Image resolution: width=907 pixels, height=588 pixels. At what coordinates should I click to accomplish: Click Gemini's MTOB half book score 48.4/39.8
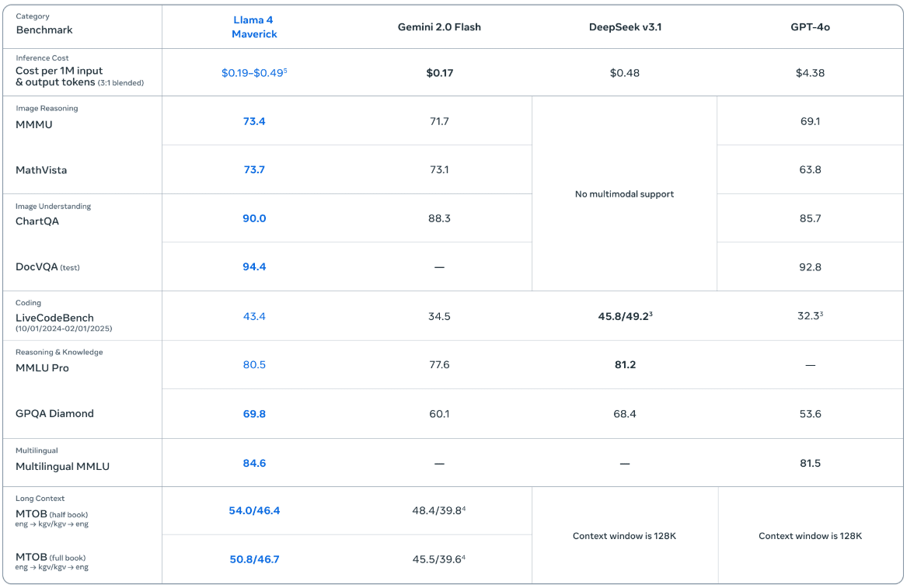click(x=439, y=510)
